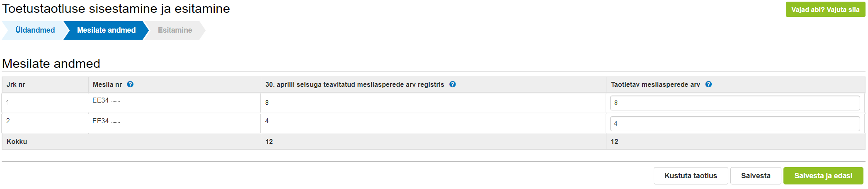868x189 pixels.
Task: Select the Mesilate andmed step tab
Action: tap(106, 30)
